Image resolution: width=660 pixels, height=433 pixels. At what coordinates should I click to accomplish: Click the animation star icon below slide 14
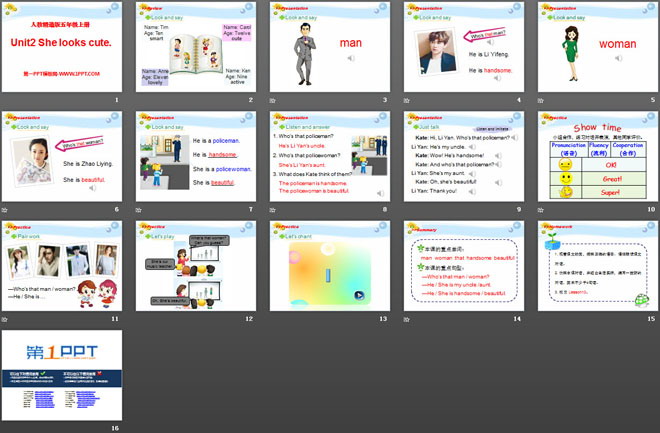[x=408, y=319]
